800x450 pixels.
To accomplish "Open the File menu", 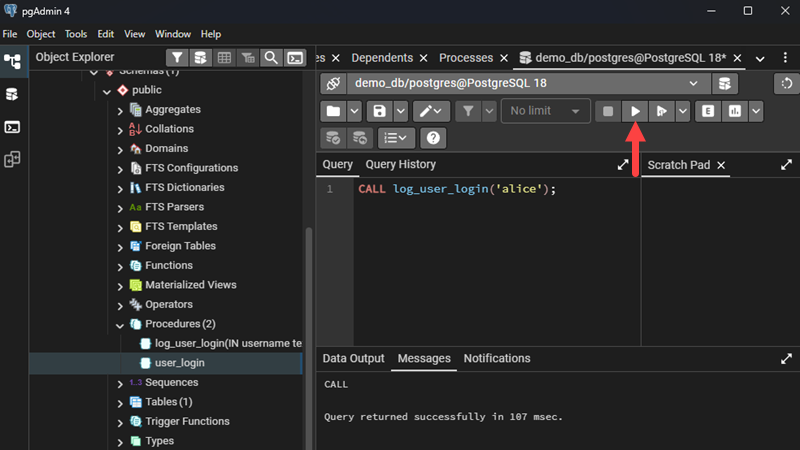I will (10, 34).
